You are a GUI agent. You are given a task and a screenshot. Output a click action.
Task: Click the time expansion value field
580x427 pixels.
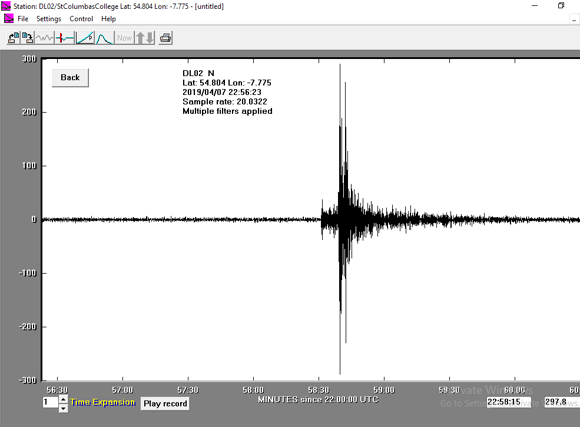pyautogui.click(x=50, y=402)
